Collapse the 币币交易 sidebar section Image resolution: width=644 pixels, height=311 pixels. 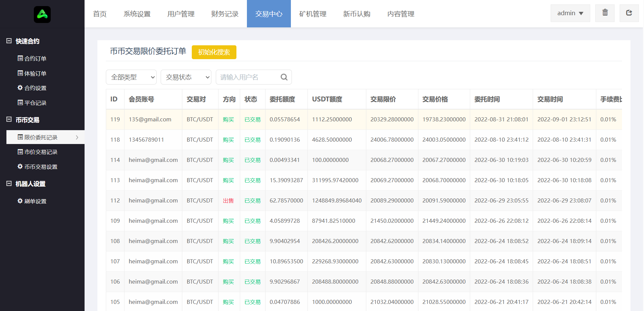click(x=9, y=120)
